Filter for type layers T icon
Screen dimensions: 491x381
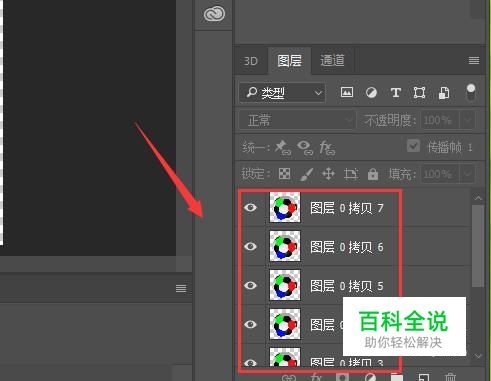395,93
